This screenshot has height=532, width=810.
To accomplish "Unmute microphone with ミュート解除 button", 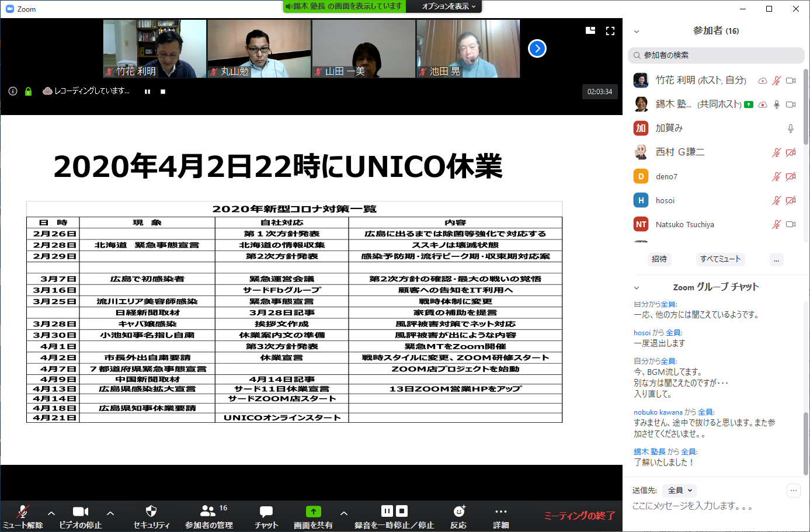I will coord(22,516).
